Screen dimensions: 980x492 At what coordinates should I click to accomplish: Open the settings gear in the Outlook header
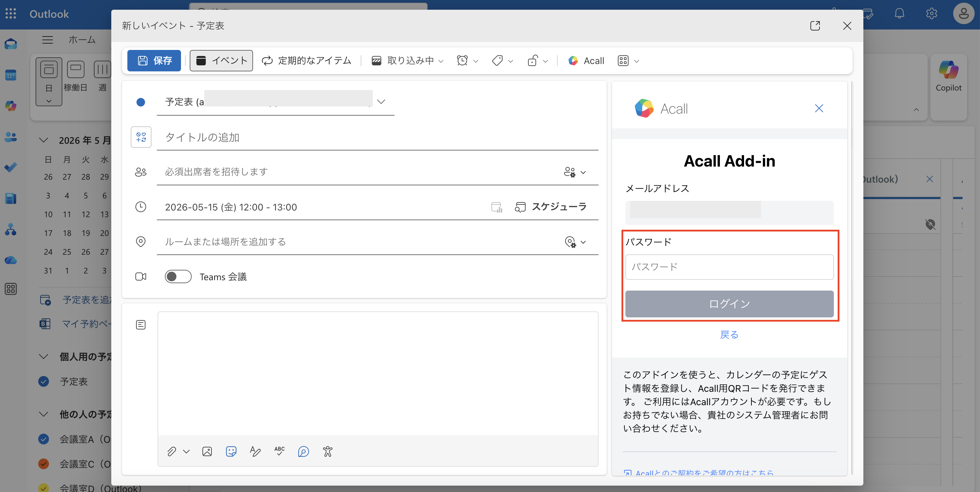click(x=931, y=14)
